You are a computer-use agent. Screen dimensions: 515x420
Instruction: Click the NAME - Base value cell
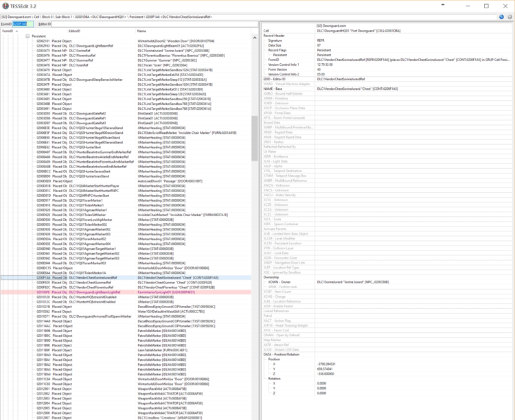[414, 89]
